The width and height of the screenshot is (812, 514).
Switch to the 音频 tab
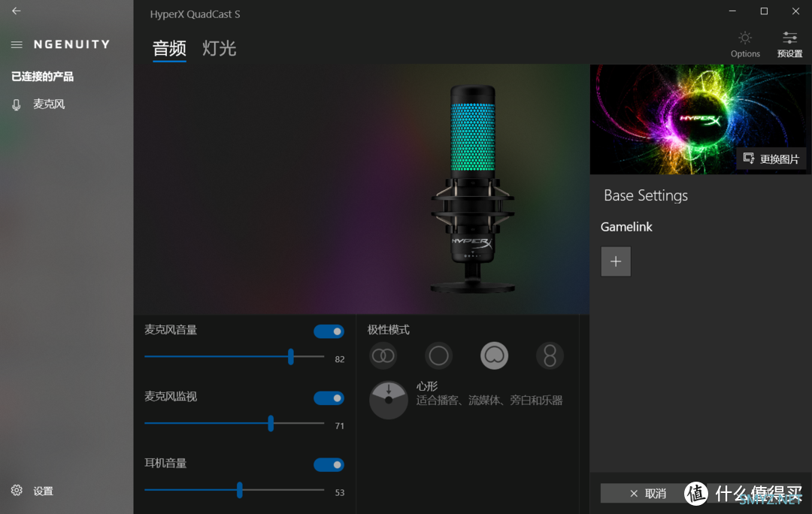[x=169, y=49]
